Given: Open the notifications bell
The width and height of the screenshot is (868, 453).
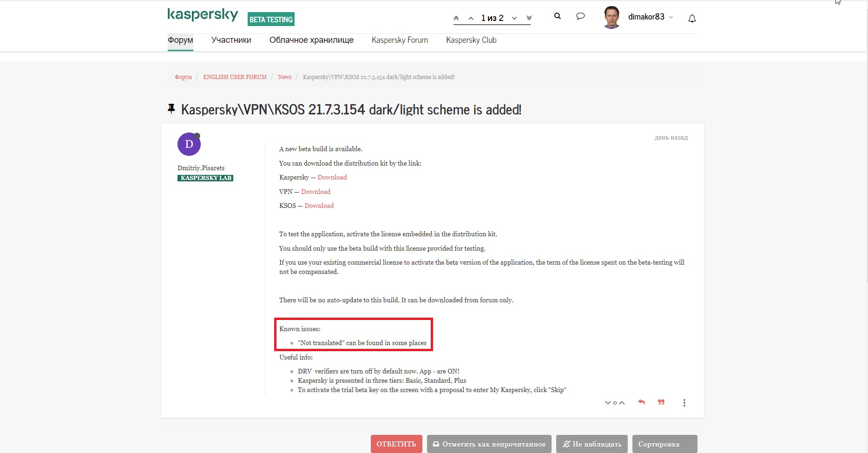Looking at the screenshot, I should pyautogui.click(x=692, y=18).
